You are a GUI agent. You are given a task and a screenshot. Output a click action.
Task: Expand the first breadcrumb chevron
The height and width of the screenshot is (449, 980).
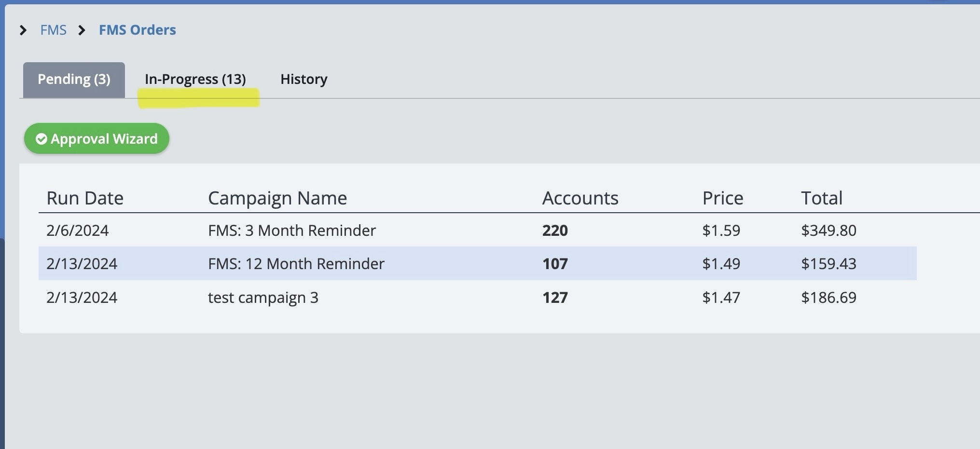point(23,30)
